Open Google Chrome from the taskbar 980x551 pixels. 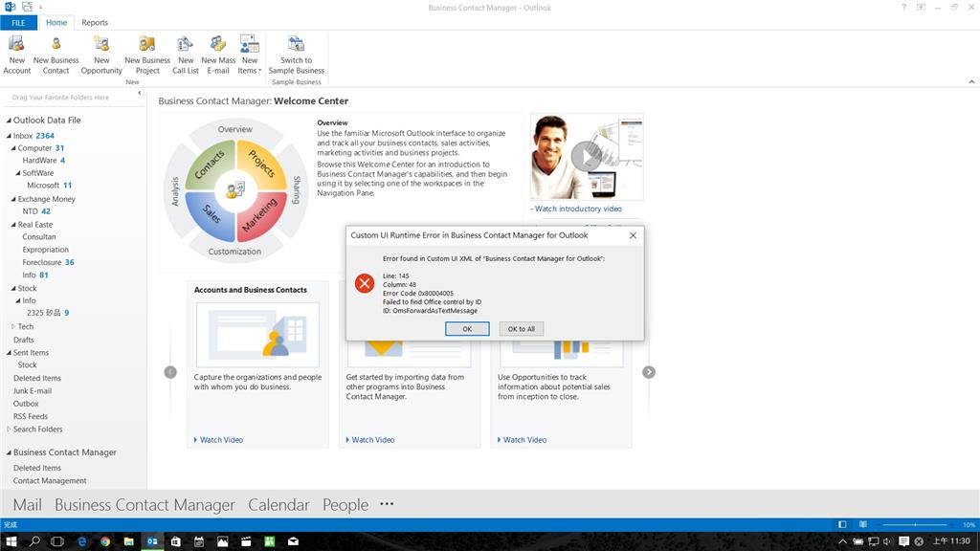tap(105, 541)
